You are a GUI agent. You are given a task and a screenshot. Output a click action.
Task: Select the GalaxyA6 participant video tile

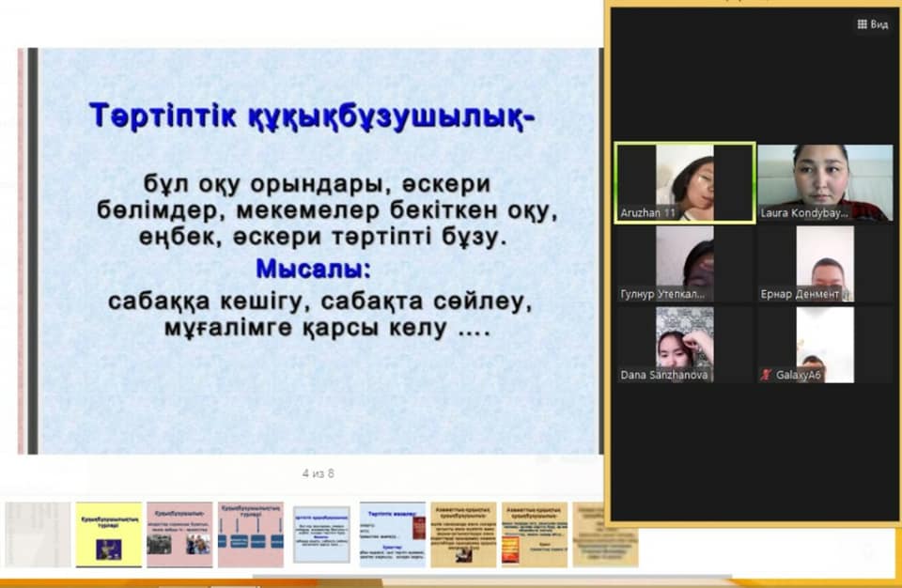(825, 345)
